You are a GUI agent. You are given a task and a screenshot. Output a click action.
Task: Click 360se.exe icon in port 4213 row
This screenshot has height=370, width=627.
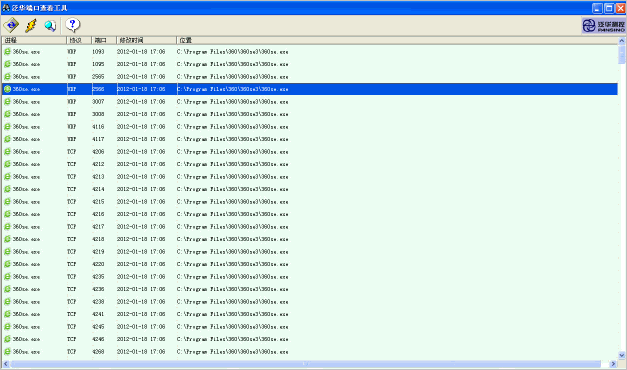click(7, 176)
